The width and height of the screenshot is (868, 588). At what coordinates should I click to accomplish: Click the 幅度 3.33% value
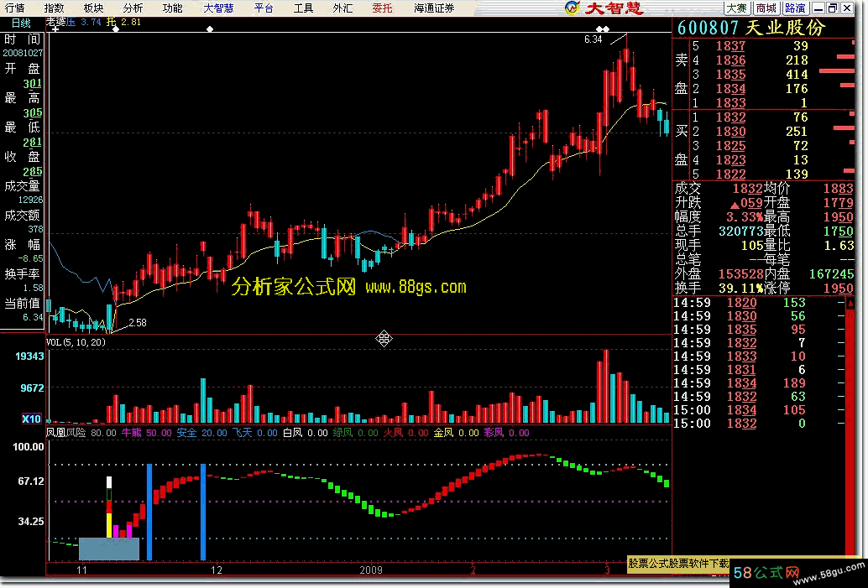click(x=745, y=217)
